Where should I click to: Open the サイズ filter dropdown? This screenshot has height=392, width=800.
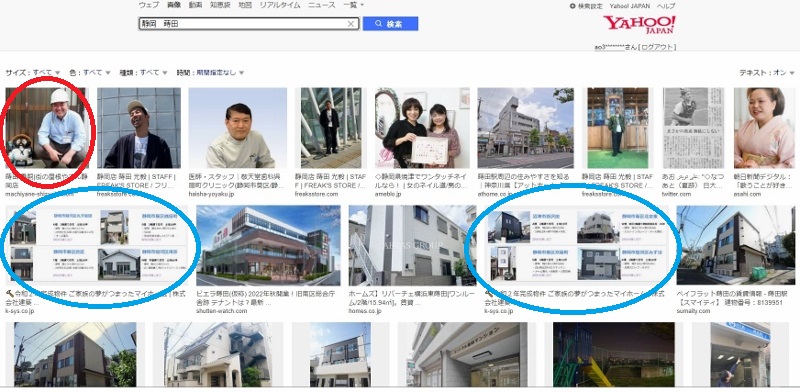33,72
